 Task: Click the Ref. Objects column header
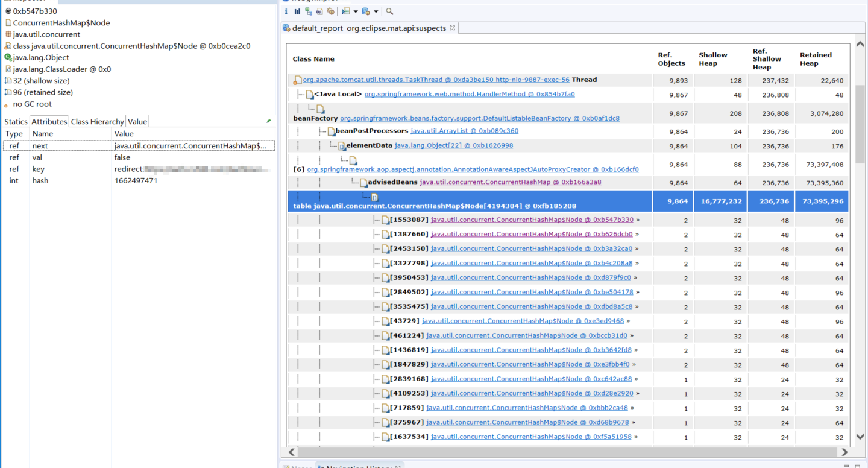coord(671,59)
